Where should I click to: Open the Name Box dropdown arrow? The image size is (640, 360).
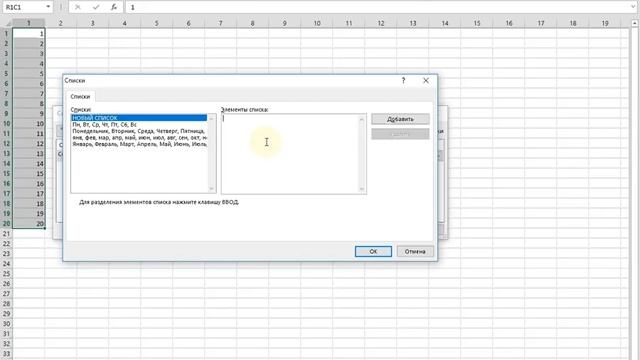click(x=48, y=7)
